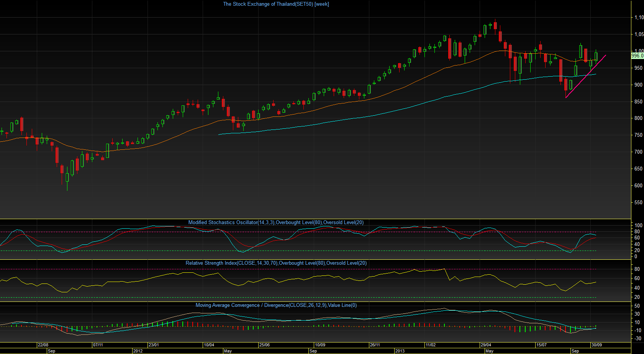Screen dimensions: 644x354
Task: Click the 20 label on the RSI axis
Action: click(637, 297)
